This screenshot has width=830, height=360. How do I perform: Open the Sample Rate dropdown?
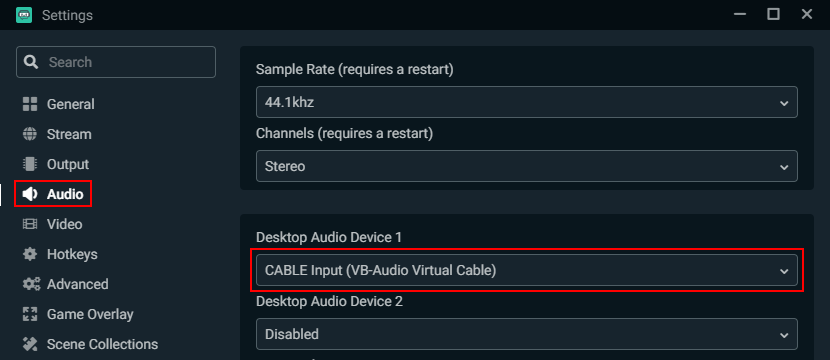527,102
